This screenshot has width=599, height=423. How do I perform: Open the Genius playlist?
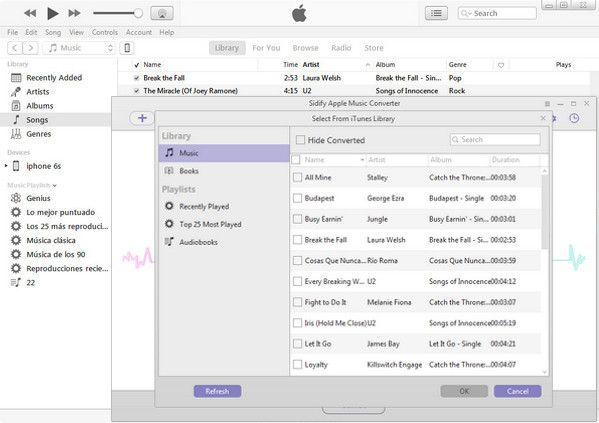pyautogui.click(x=38, y=198)
